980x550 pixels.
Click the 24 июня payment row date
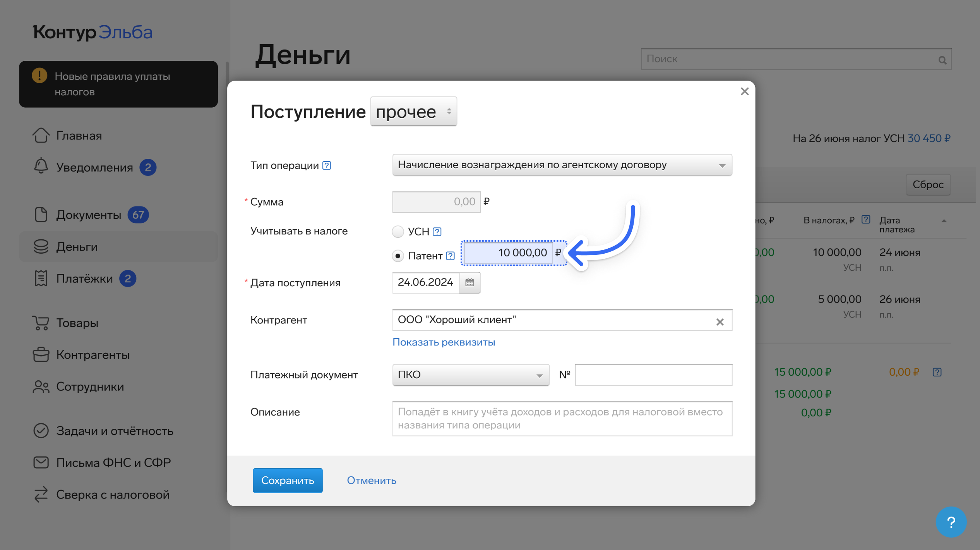(899, 253)
